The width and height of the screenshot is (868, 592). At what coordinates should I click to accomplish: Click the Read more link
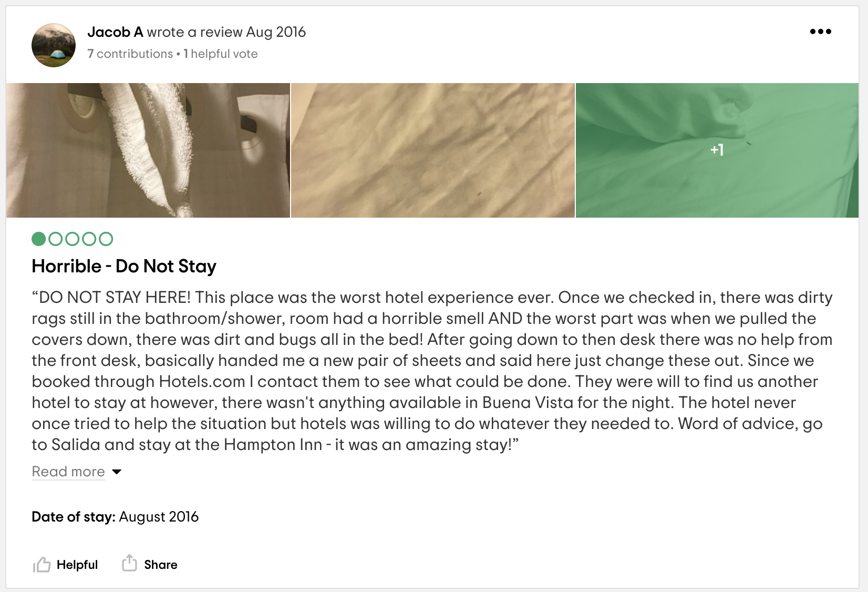[x=68, y=472]
